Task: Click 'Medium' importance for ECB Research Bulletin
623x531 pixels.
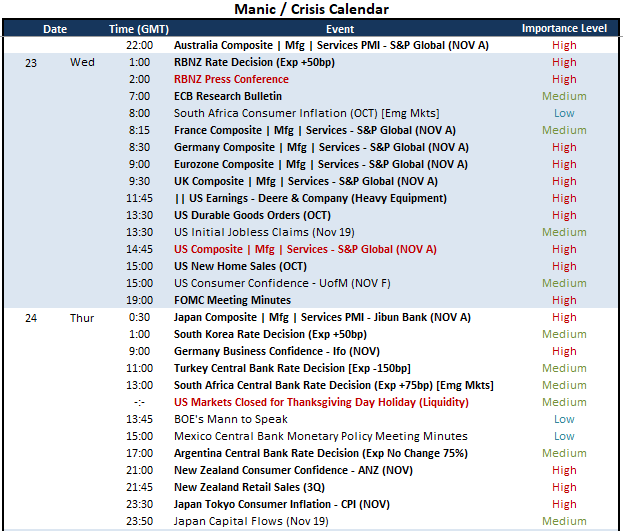Action: [x=564, y=96]
